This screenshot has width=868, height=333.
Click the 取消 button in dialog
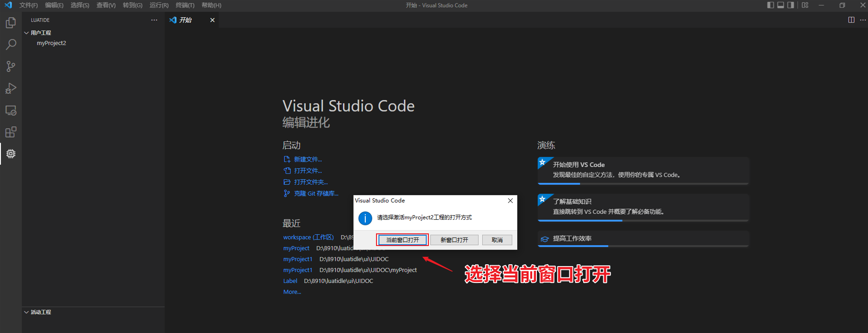point(497,240)
